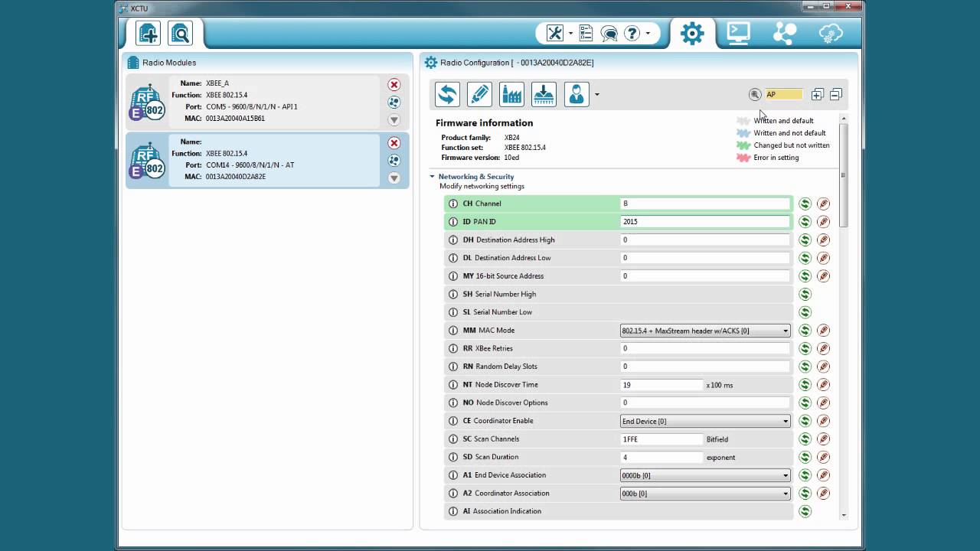Click the configuration Profile icon

577,94
